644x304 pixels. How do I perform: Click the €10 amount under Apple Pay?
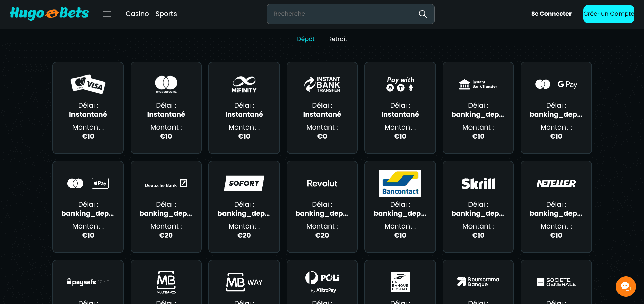(88, 235)
